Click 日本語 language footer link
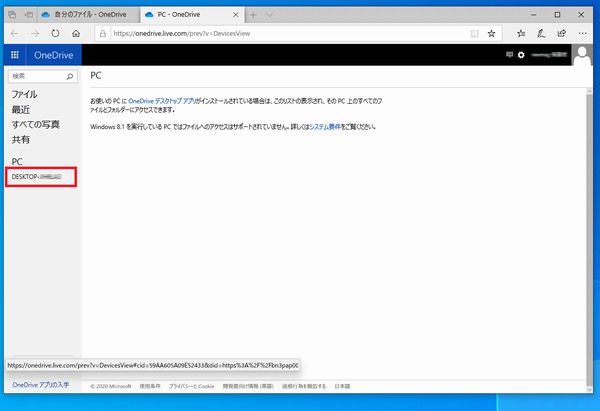This screenshot has height=411, width=600. click(342, 386)
